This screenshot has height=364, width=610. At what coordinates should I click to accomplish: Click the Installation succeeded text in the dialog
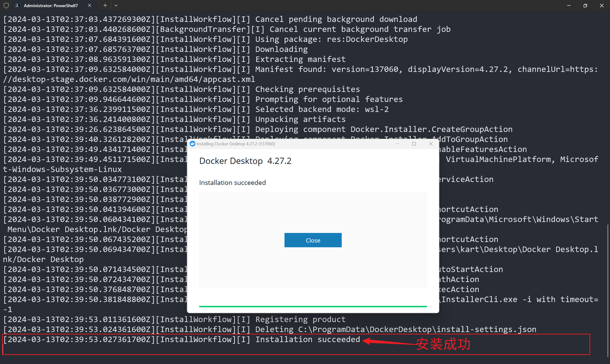(232, 182)
